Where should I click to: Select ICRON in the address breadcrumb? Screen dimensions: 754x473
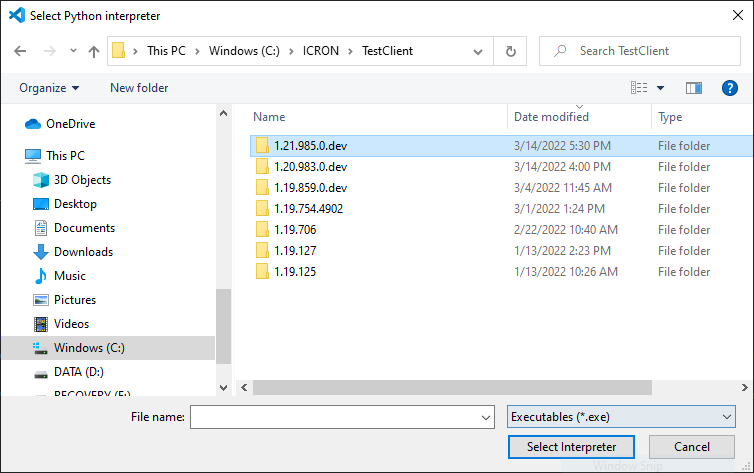321,50
